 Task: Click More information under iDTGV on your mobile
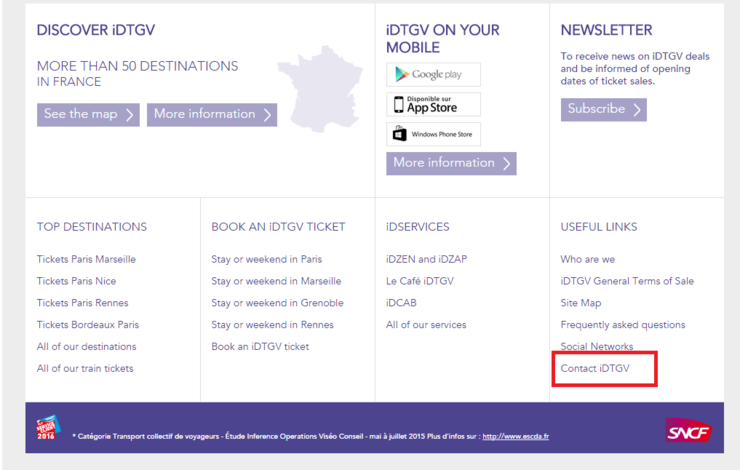[451, 163]
